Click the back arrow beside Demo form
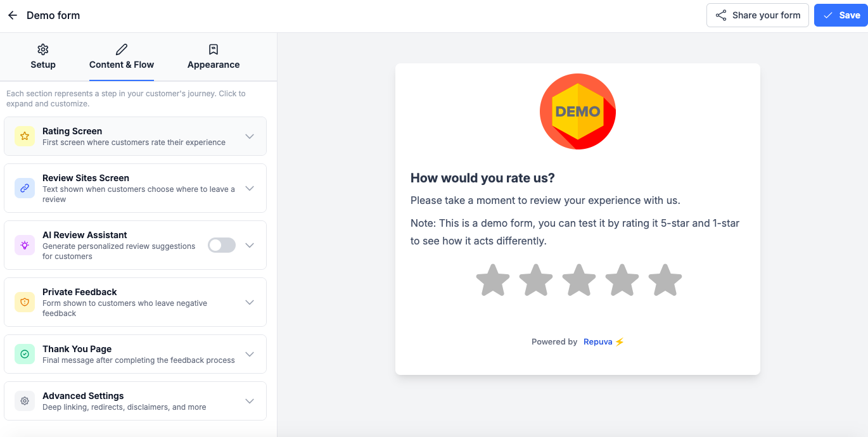Screen dimensions: 868x437 13,15
